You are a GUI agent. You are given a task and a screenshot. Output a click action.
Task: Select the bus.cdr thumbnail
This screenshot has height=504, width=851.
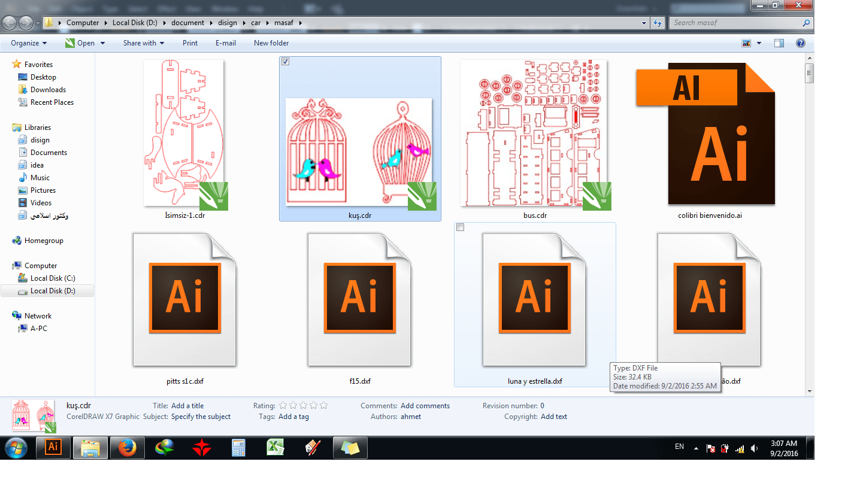tap(536, 134)
